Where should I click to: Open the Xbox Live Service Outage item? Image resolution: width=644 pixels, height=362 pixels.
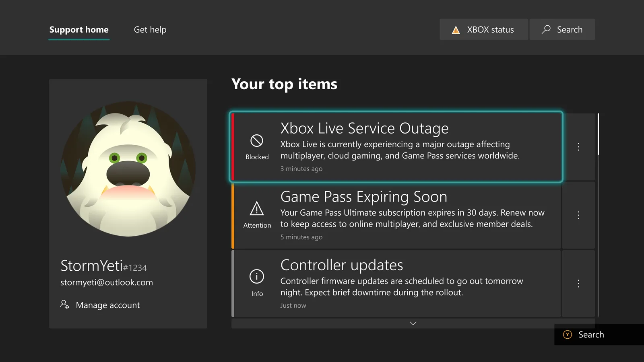(396, 147)
